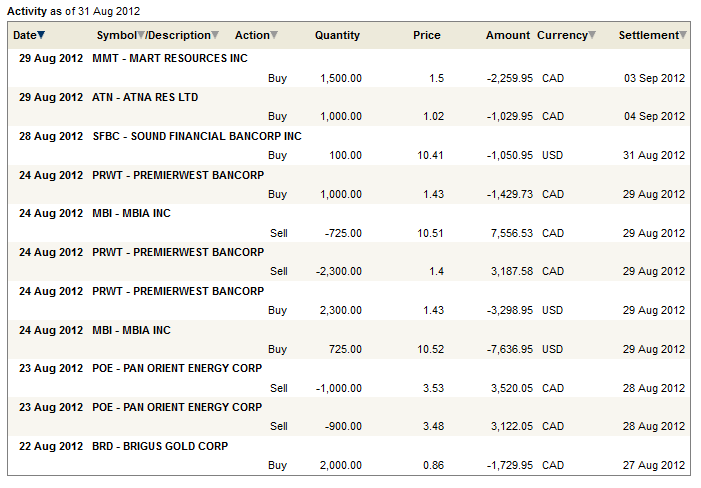Click the Settlement column sort arrow
Screen dimensions: 701x488
pyautogui.click(x=683, y=36)
